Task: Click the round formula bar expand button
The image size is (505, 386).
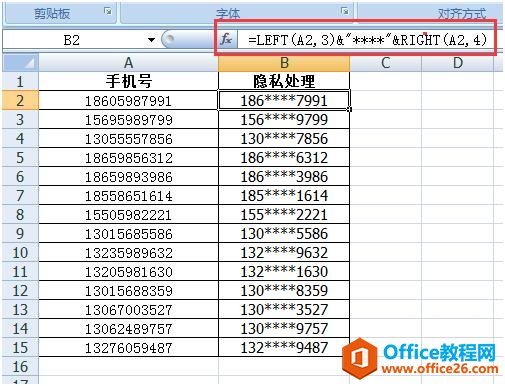Action: coord(169,40)
